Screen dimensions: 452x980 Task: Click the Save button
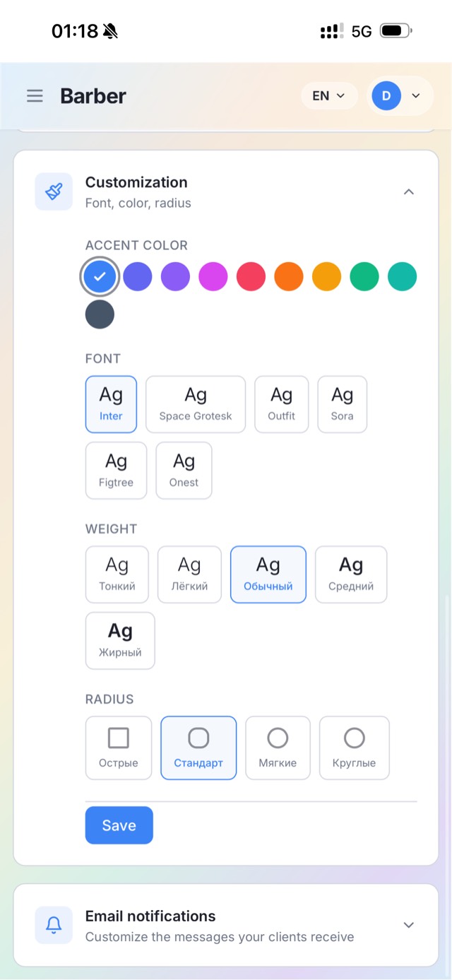pyautogui.click(x=119, y=825)
